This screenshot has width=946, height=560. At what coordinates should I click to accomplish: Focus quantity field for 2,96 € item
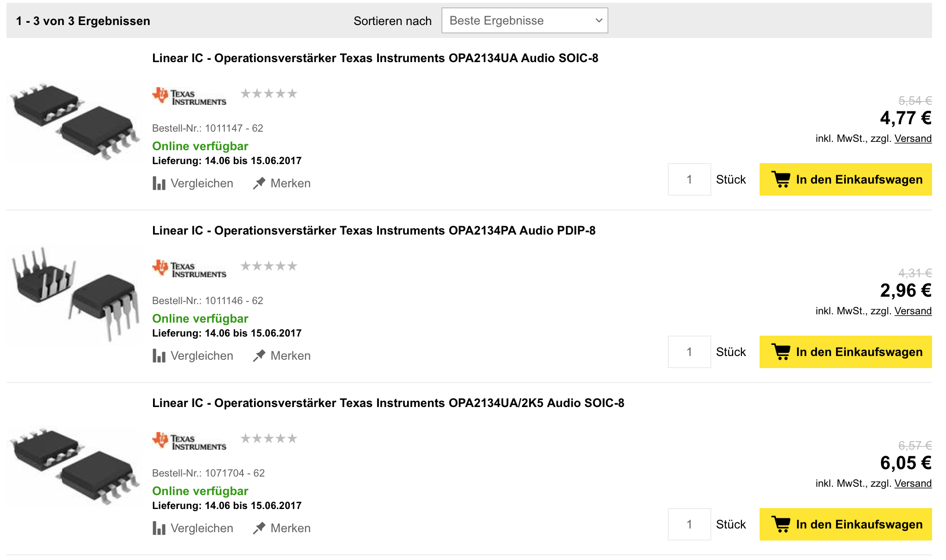(689, 352)
